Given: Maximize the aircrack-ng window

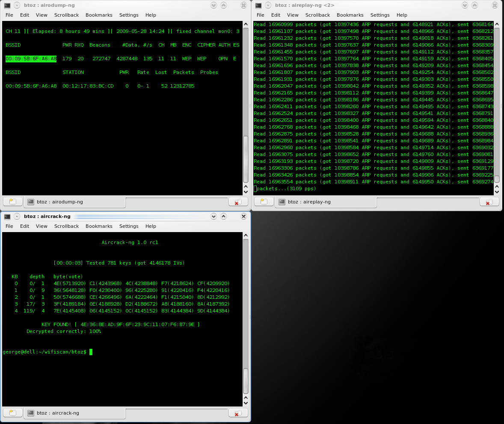Looking at the screenshot, I should 224,217.
